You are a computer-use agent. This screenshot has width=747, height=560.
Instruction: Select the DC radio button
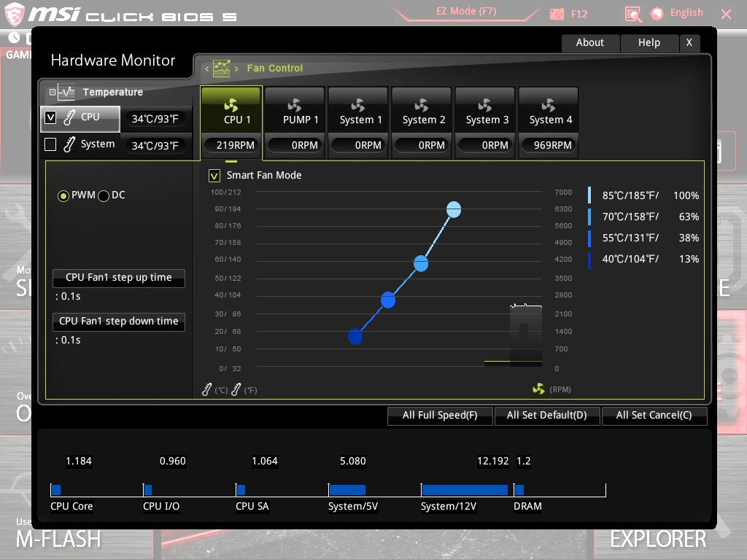pos(104,195)
